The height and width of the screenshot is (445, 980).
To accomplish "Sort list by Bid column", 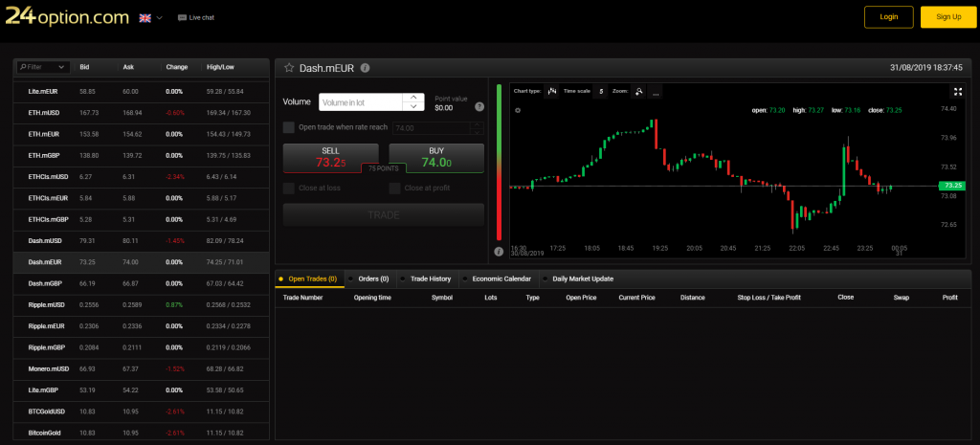I will click(x=84, y=67).
